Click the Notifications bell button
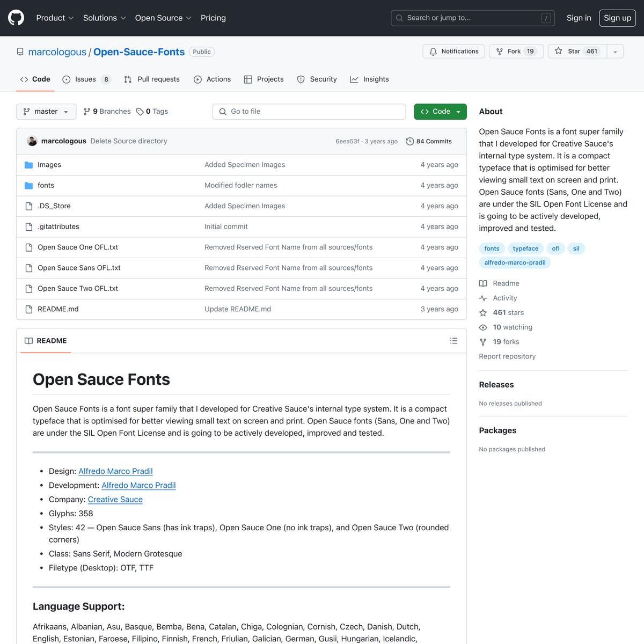Screen dimensions: 644x644 [453, 52]
